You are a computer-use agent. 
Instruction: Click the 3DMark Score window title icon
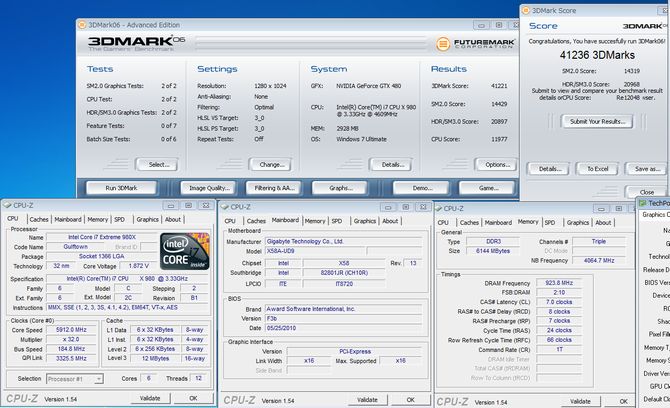[526, 11]
